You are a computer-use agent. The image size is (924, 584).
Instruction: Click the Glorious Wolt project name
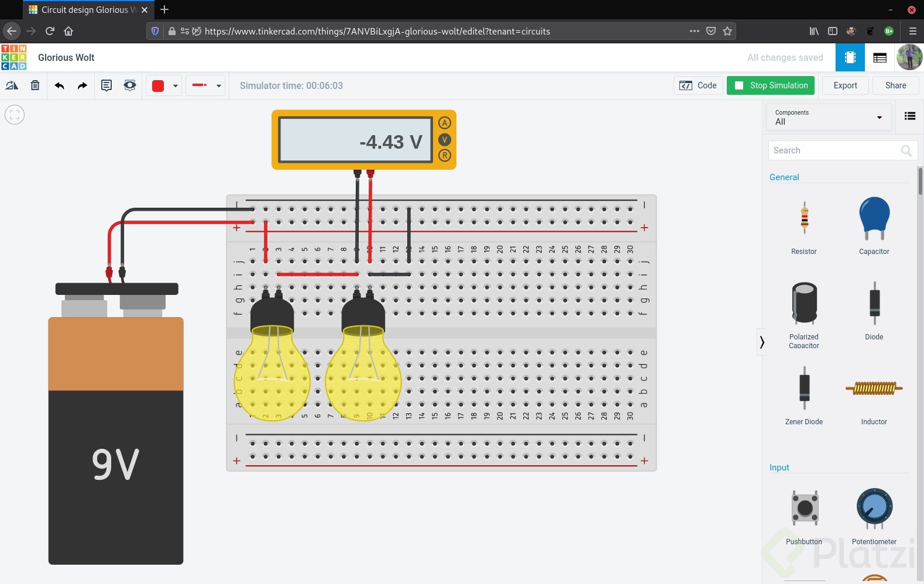66,57
